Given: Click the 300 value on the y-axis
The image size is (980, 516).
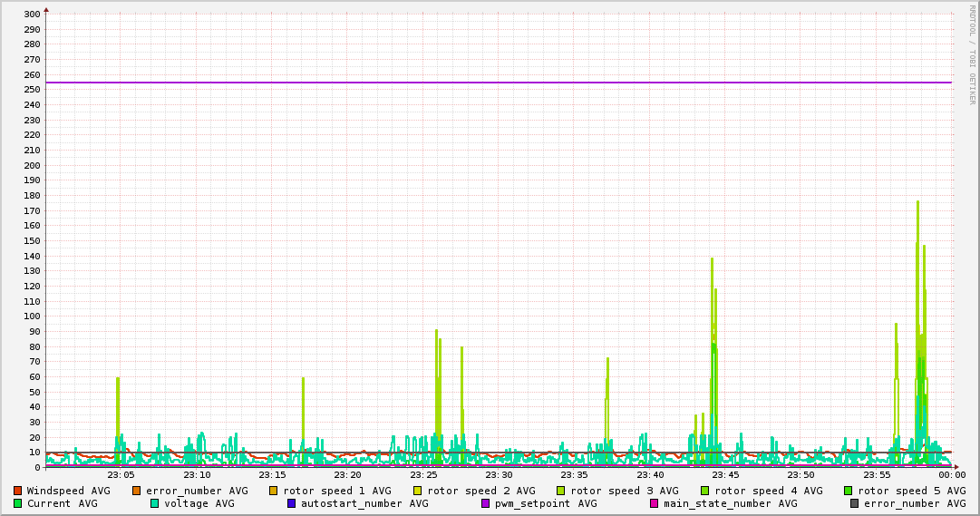Looking at the screenshot, I should coord(32,15).
